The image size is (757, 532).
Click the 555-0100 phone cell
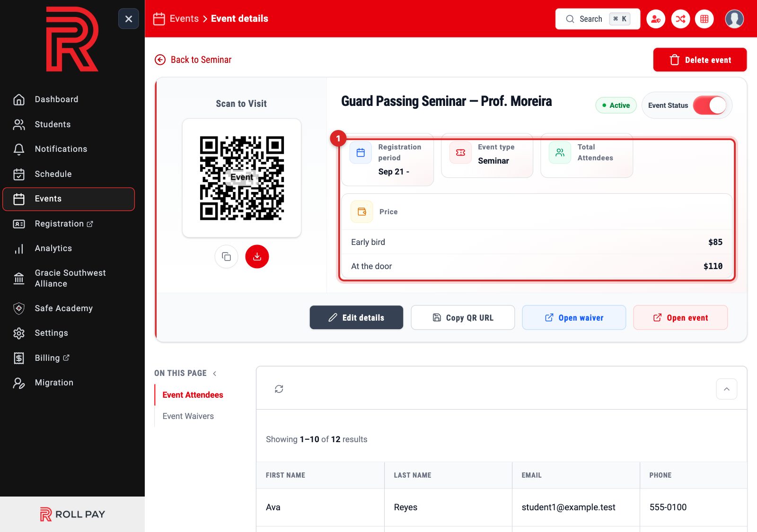[693, 507]
